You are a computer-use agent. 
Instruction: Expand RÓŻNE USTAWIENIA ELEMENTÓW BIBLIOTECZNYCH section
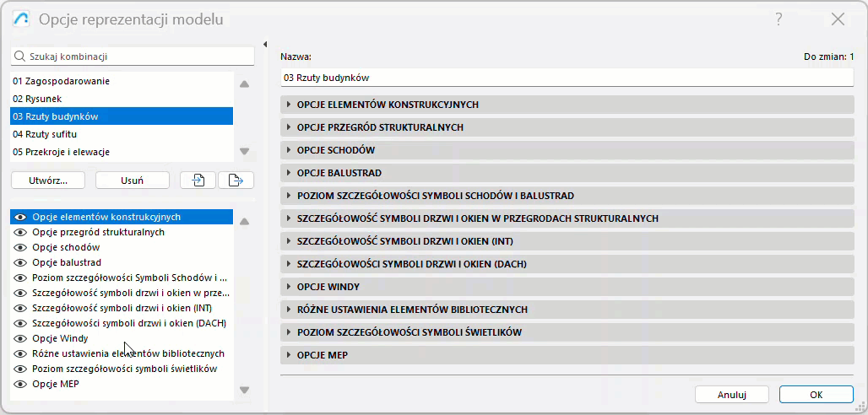click(x=567, y=310)
